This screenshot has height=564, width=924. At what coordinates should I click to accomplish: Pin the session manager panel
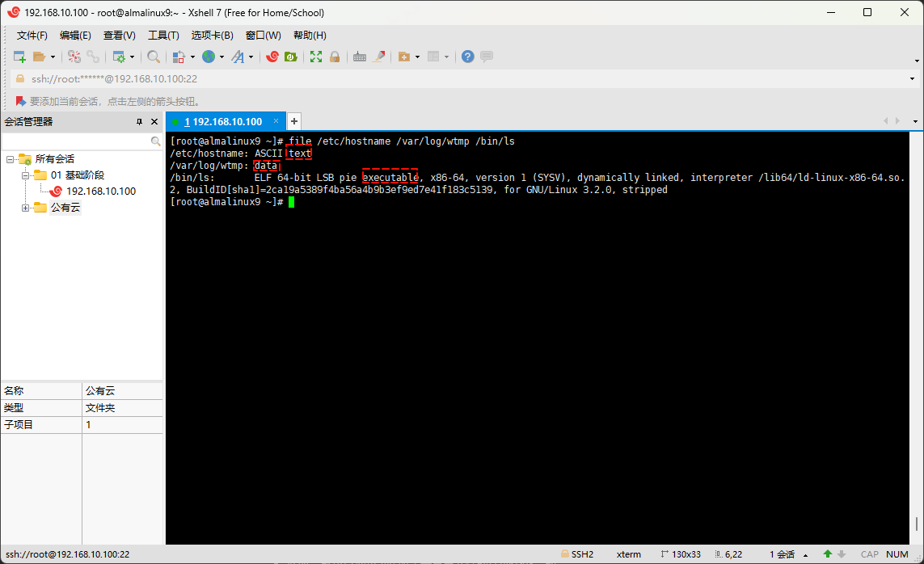point(139,121)
